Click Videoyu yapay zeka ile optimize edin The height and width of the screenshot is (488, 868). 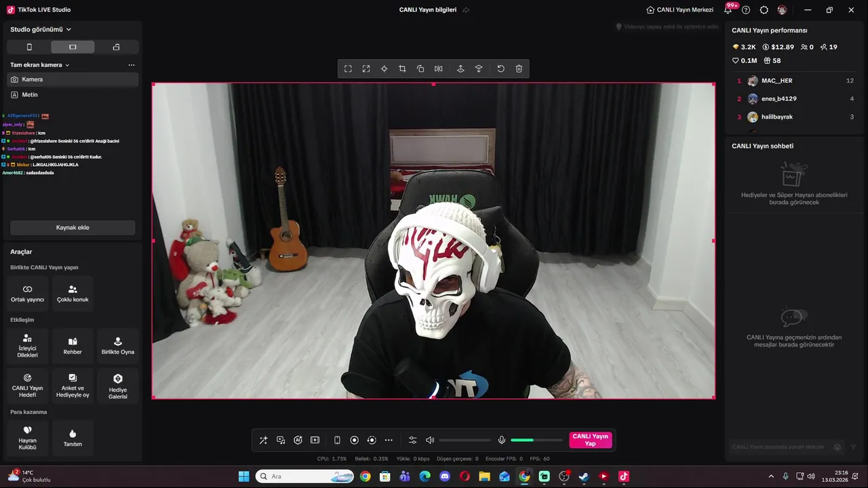[667, 26]
